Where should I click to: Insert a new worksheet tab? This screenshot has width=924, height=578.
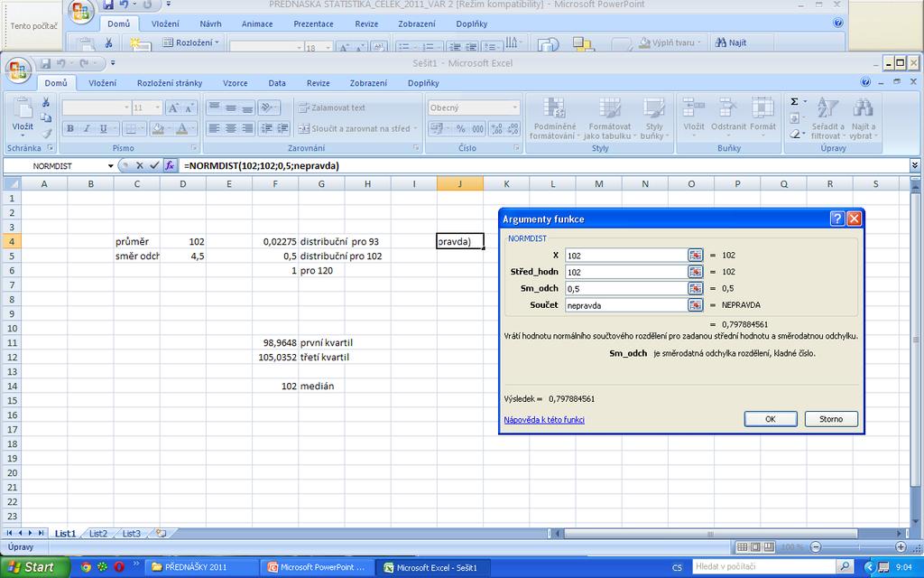[161, 534]
